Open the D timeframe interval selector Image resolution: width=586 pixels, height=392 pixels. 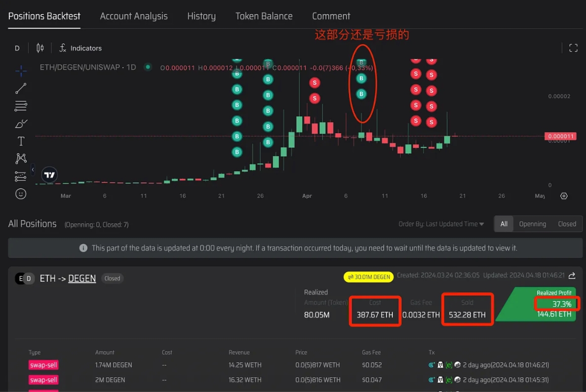(17, 48)
